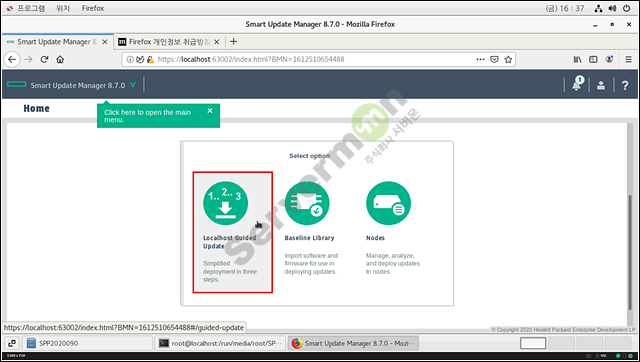Open the Firefox hamburger menu
The width and height of the screenshot is (640, 362).
point(629,60)
